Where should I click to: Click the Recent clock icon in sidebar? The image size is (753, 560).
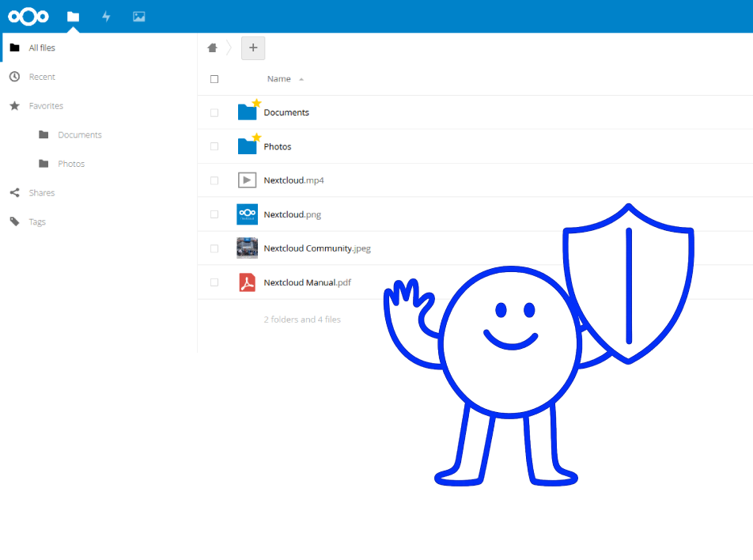click(x=15, y=77)
